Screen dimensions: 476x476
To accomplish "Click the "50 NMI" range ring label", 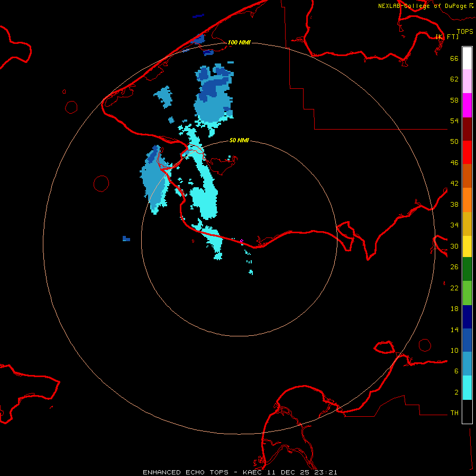I will pos(239,140).
